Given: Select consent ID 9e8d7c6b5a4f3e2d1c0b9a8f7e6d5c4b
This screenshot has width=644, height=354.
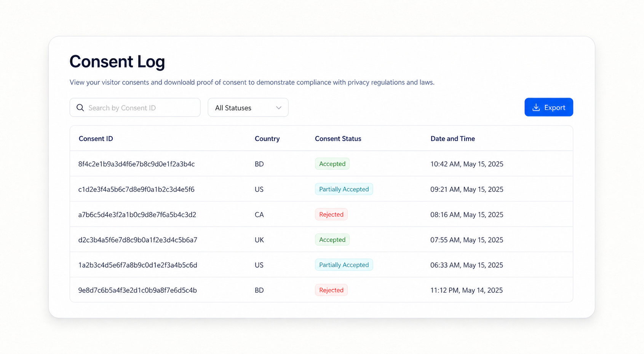Looking at the screenshot, I should (137, 290).
